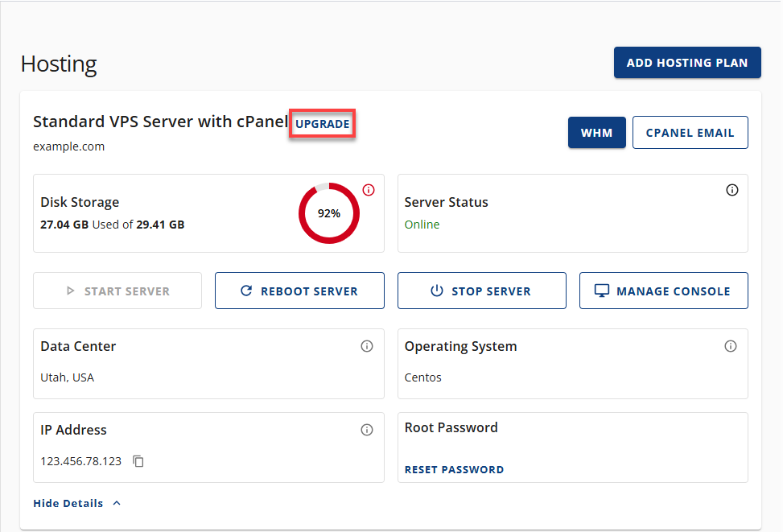Click the ADD HOSTING PLAN button
Image resolution: width=783 pixels, height=532 pixels.
pyautogui.click(x=687, y=62)
